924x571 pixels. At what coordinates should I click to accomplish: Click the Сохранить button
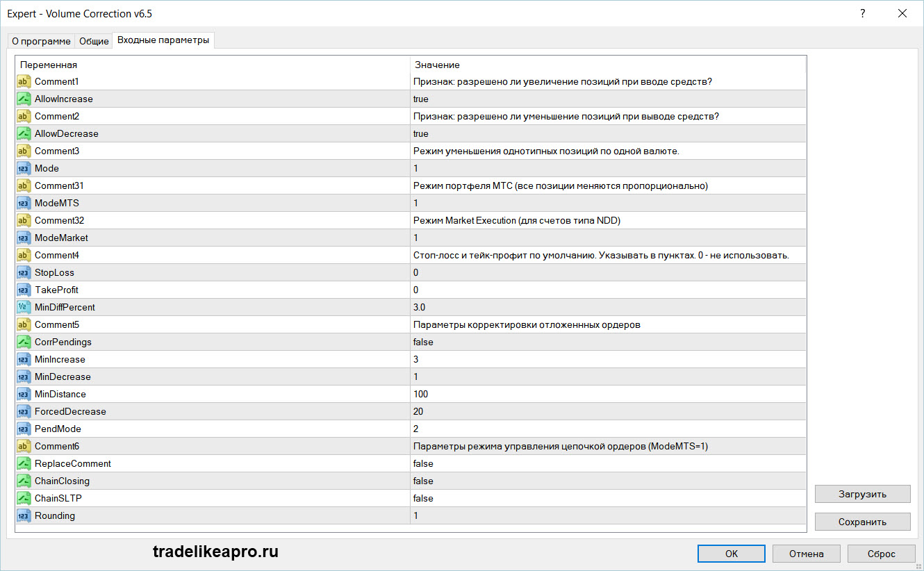coord(862,522)
